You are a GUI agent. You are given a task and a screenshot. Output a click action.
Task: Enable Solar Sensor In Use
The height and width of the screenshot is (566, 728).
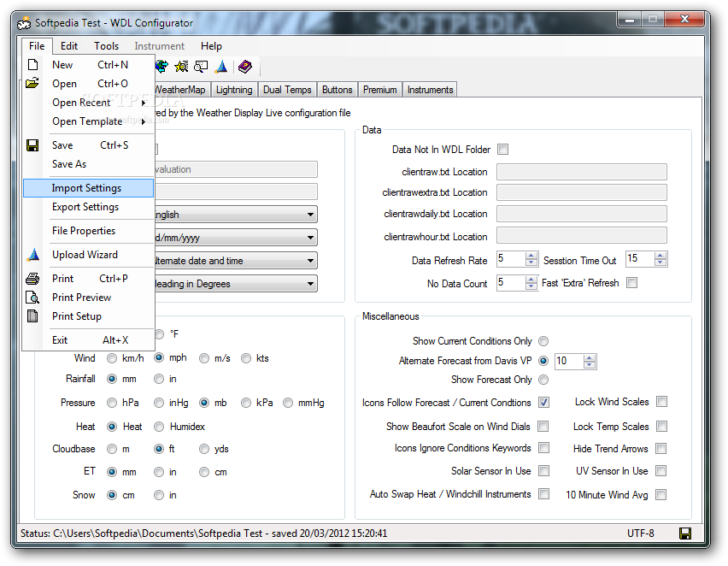543,471
